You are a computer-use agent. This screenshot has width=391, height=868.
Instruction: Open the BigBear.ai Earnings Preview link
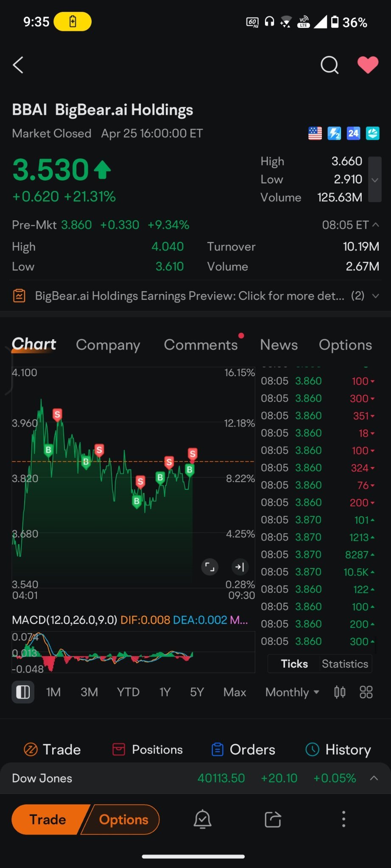[x=190, y=296]
